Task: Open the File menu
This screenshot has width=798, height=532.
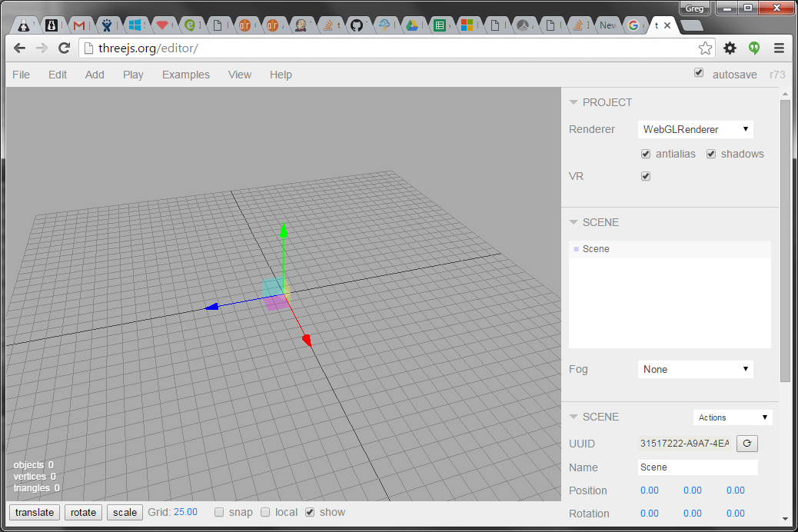Action: pos(21,75)
